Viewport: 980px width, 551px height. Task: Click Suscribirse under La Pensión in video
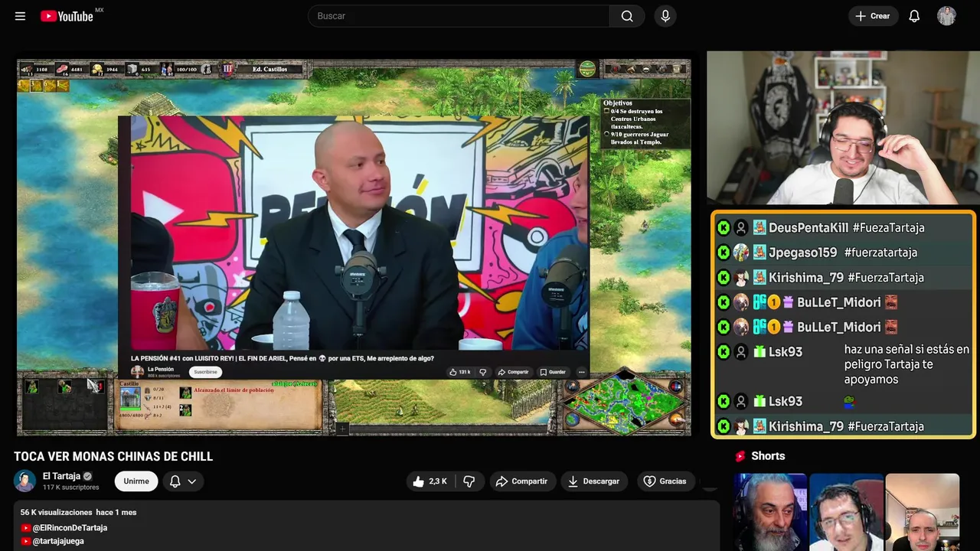[205, 372]
